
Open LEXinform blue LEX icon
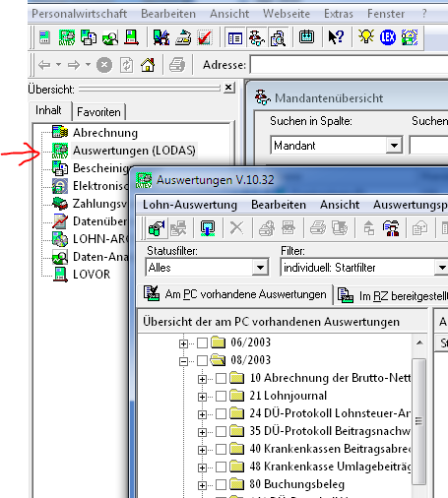388,37
